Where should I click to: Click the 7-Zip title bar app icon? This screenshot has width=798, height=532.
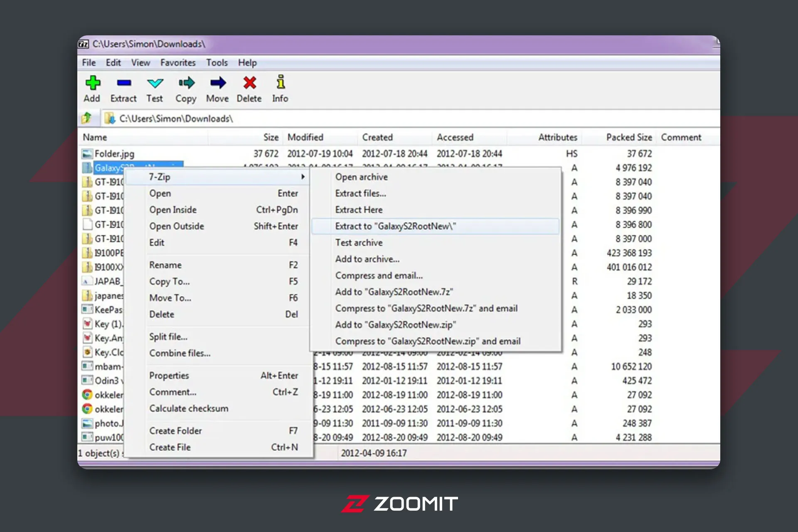coord(84,44)
